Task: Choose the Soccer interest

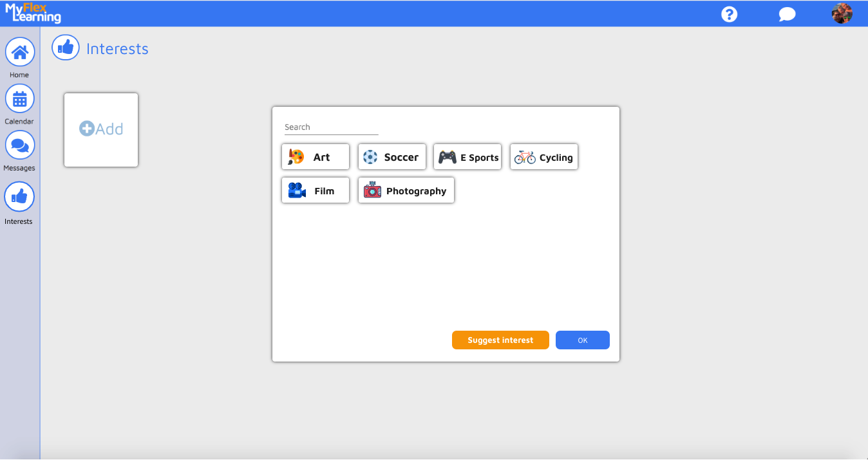Action: point(392,157)
